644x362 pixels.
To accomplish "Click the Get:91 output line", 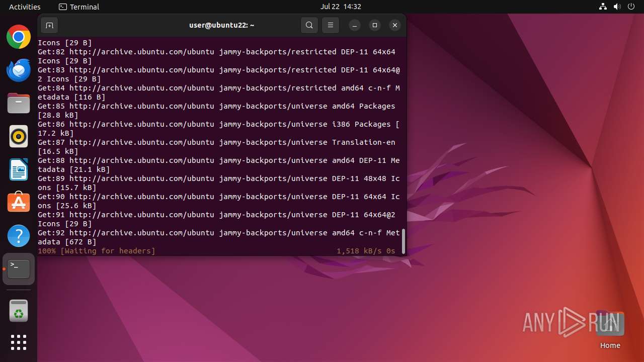I will tap(217, 219).
